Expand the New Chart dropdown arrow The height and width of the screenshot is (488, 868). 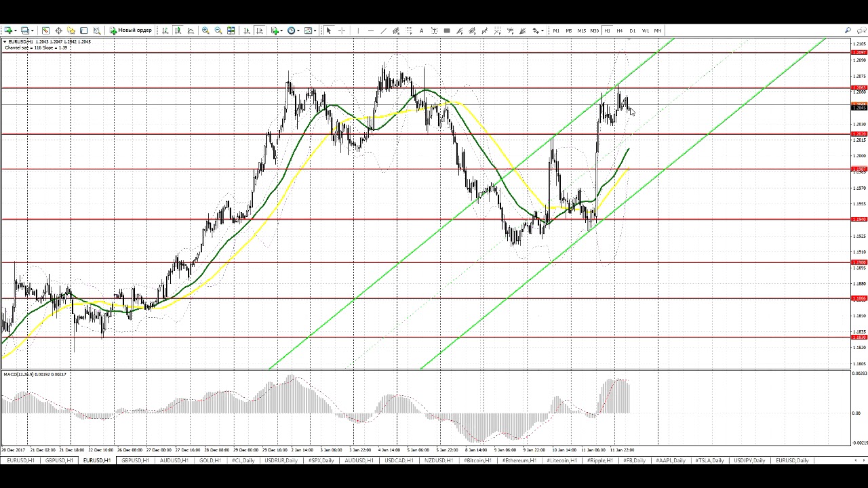click(16, 30)
